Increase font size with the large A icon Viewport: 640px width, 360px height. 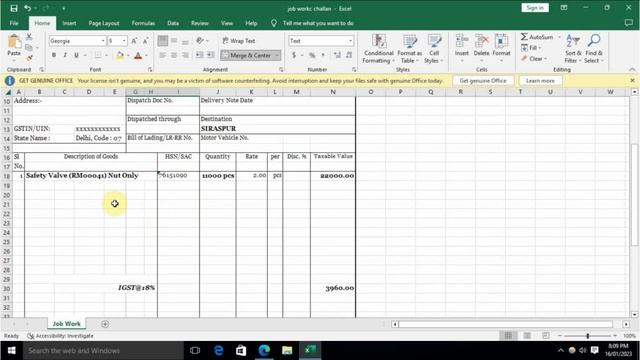[134, 41]
